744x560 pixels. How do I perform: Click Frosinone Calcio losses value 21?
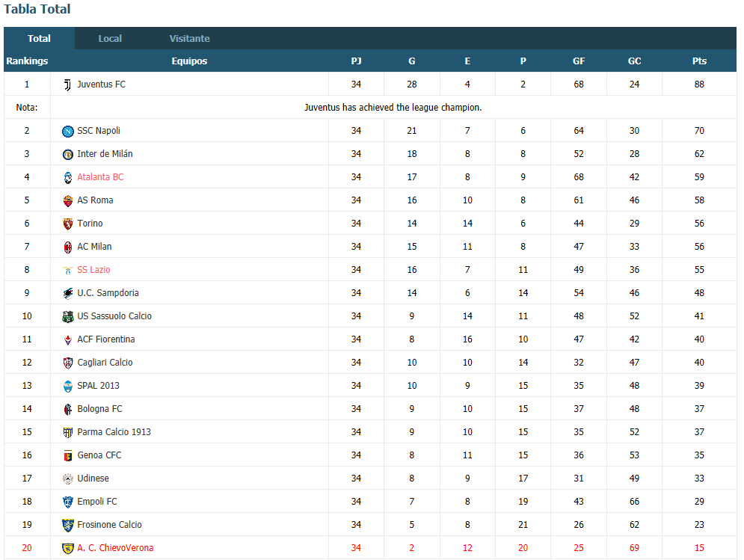[x=523, y=525]
